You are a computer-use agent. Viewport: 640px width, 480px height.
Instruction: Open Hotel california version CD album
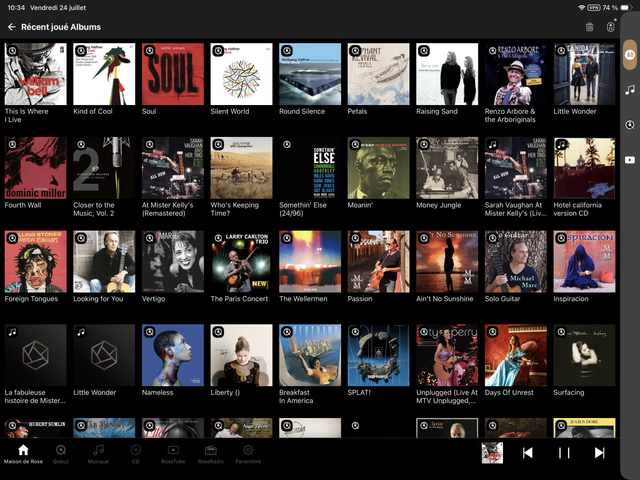coord(584,168)
